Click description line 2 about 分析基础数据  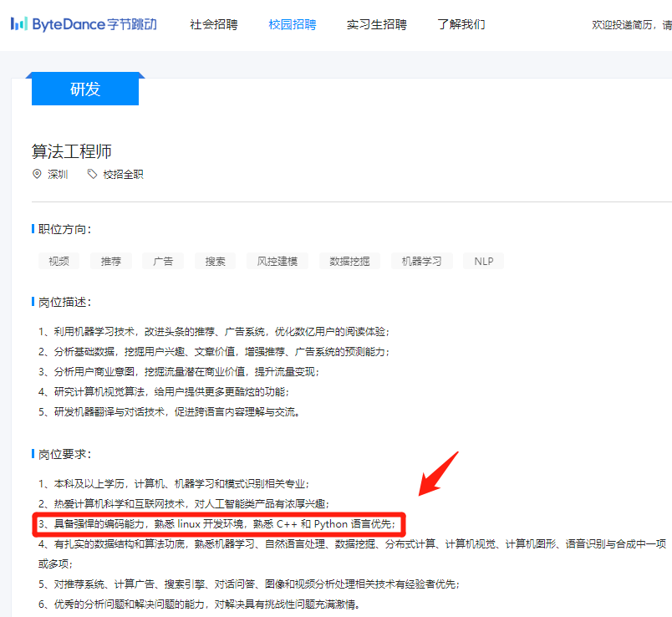[x=214, y=352]
